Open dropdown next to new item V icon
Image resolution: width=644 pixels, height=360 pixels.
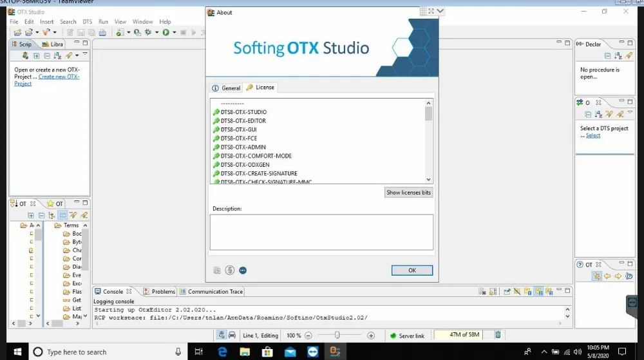pyautogui.click(x=55, y=32)
